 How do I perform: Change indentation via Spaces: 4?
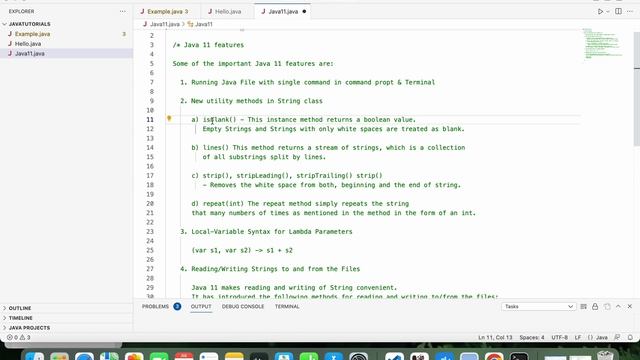pyautogui.click(x=531, y=338)
